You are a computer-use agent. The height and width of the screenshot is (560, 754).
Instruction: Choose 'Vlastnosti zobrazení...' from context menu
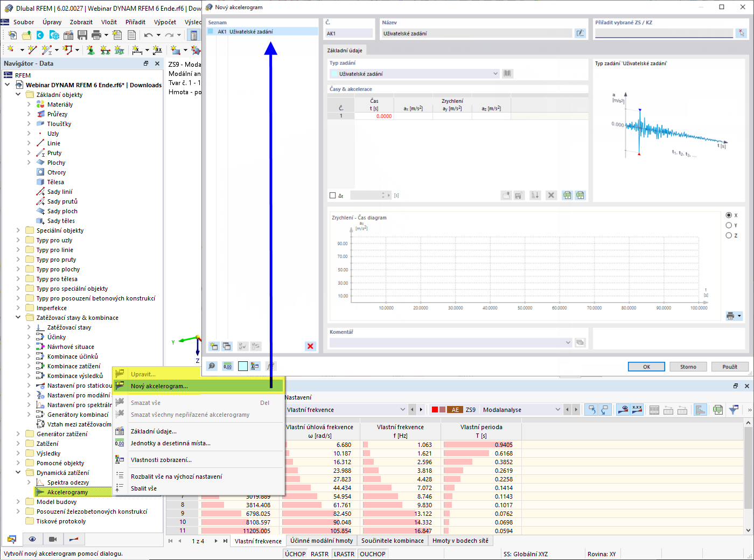pyautogui.click(x=198, y=460)
